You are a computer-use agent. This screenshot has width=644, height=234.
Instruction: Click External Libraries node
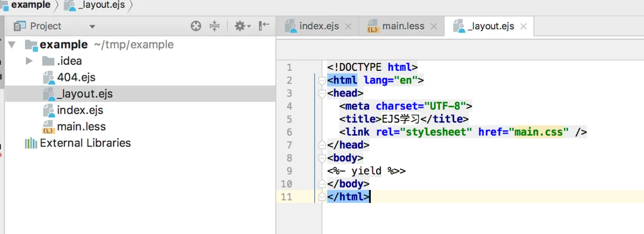(x=85, y=143)
